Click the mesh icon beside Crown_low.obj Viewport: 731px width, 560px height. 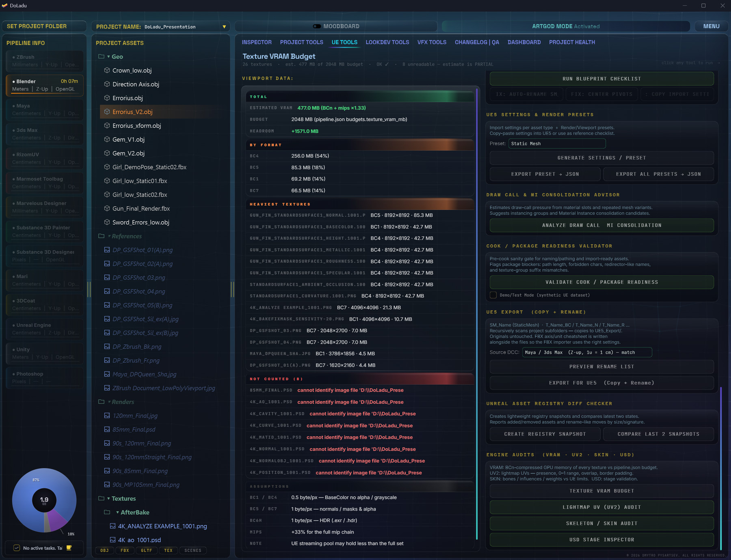107,70
